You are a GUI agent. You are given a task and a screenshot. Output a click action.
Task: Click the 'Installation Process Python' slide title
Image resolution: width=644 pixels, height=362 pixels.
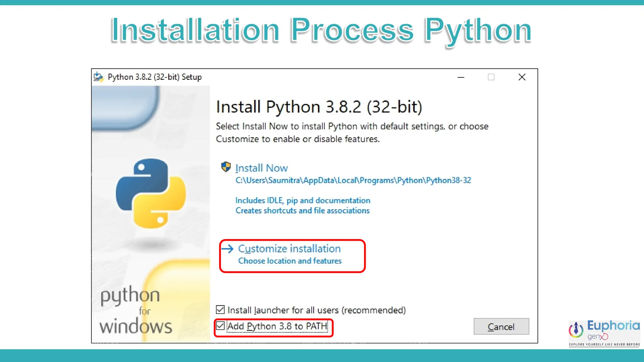(321, 30)
